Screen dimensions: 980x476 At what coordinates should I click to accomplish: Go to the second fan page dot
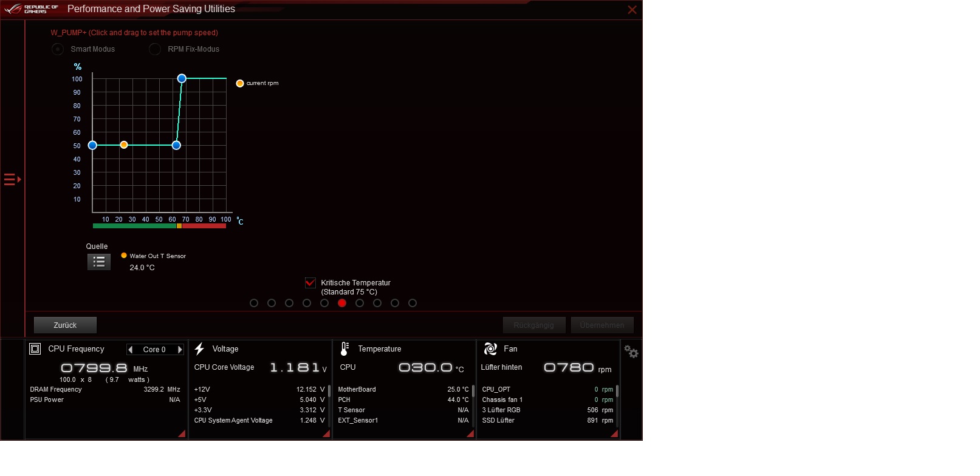(x=272, y=303)
